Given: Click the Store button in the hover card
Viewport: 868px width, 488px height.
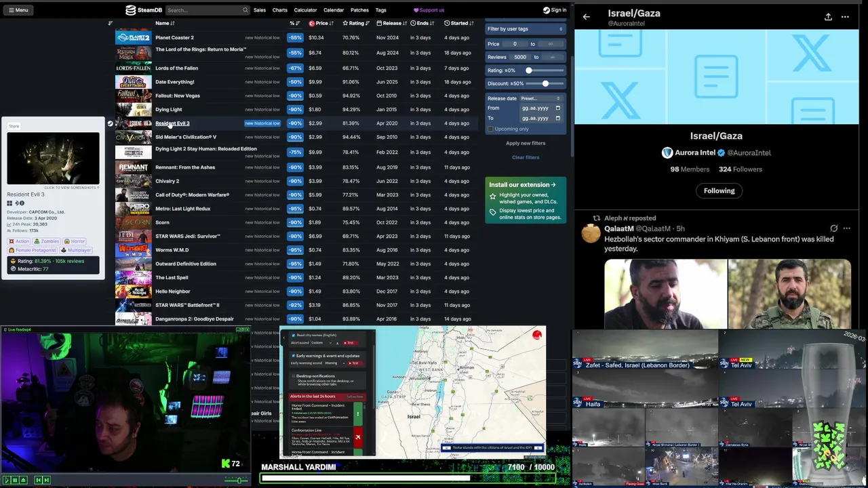Looking at the screenshot, I should point(14,126).
